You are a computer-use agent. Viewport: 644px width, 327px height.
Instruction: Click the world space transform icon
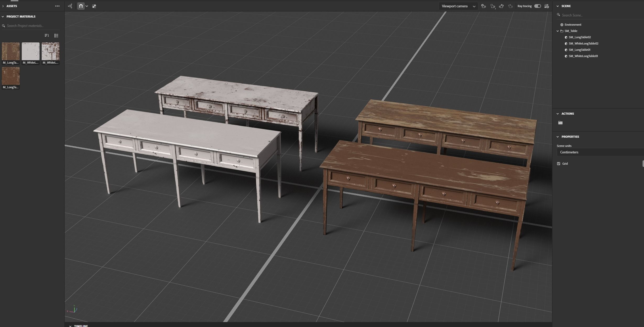coord(70,6)
